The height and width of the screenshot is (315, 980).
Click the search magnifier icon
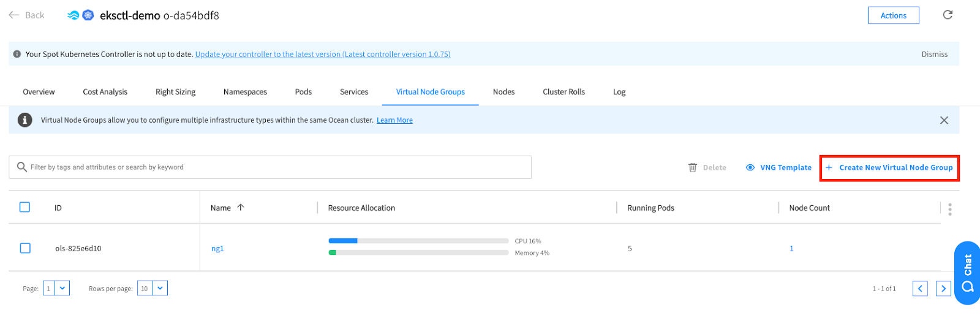pyautogui.click(x=22, y=167)
